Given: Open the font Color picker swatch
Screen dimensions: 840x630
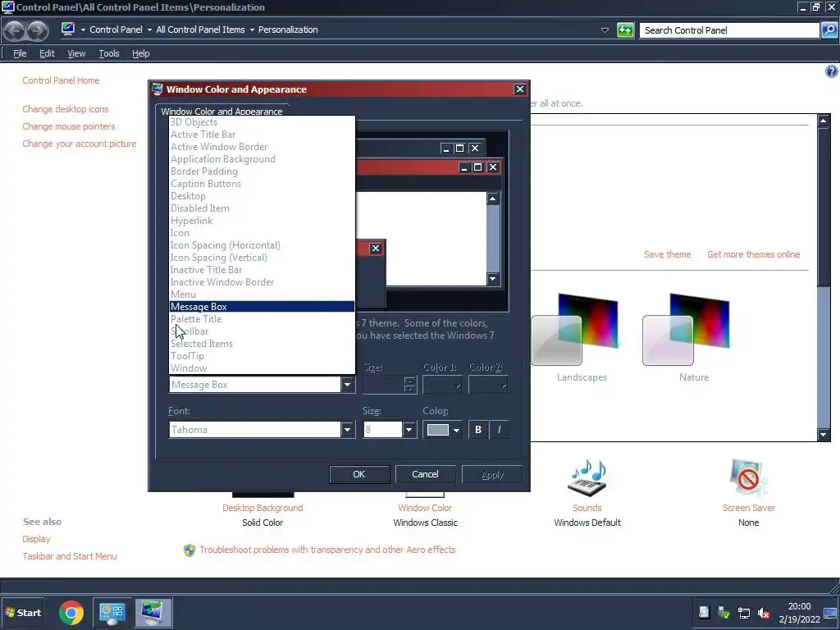Looking at the screenshot, I should coord(442,430).
